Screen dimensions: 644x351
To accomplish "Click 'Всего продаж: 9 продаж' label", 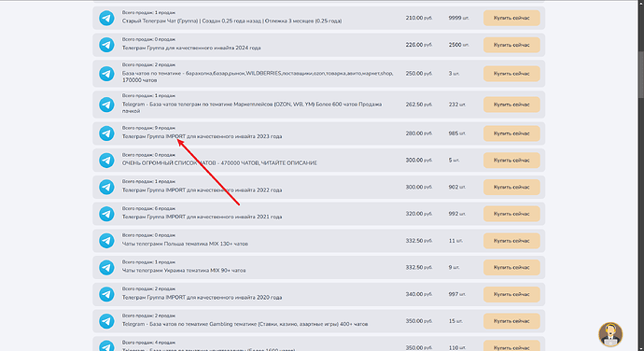I will [x=148, y=128].
